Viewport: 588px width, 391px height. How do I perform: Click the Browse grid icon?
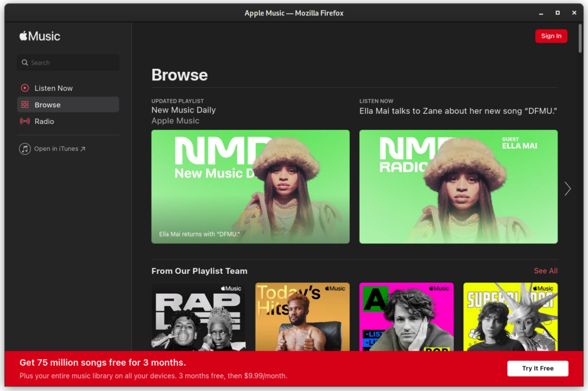coord(25,104)
